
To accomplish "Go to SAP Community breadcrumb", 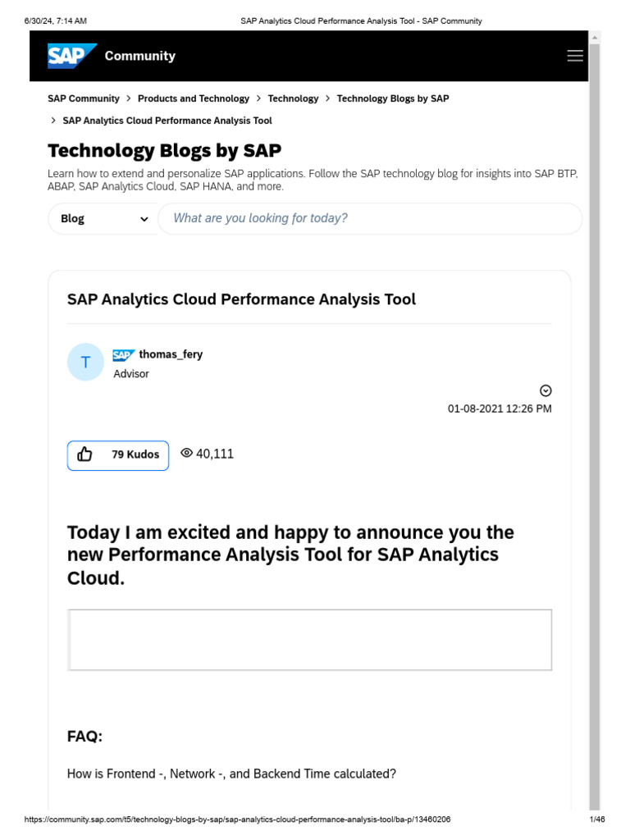I will 84,98.
